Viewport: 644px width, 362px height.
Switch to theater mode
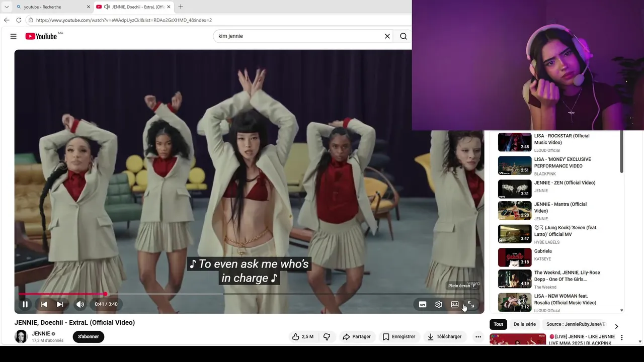[455, 304]
